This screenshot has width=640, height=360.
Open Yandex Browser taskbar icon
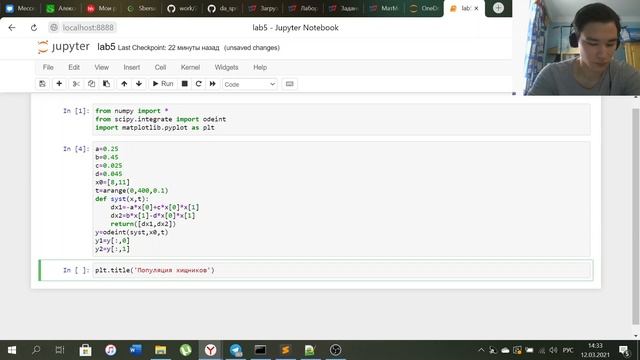point(211,350)
